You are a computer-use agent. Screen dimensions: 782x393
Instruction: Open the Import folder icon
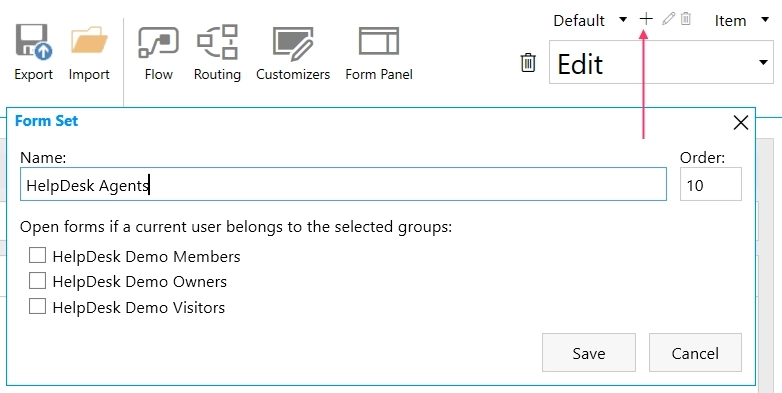pos(89,41)
